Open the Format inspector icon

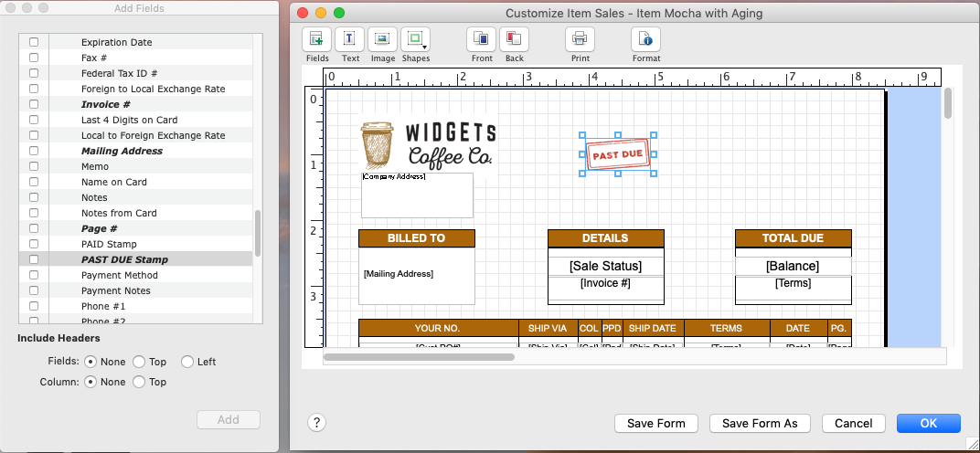point(645,39)
